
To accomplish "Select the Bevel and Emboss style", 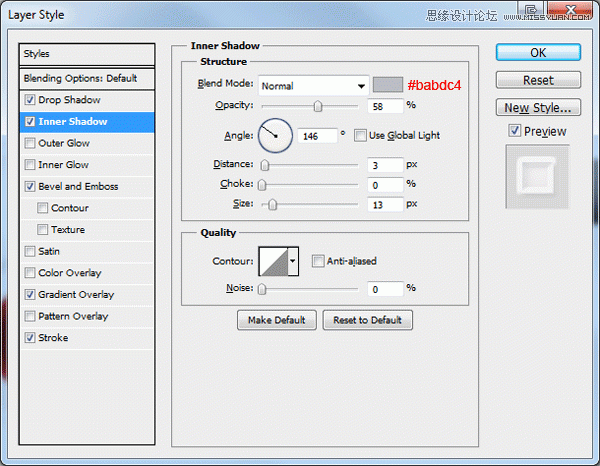I will (x=78, y=186).
